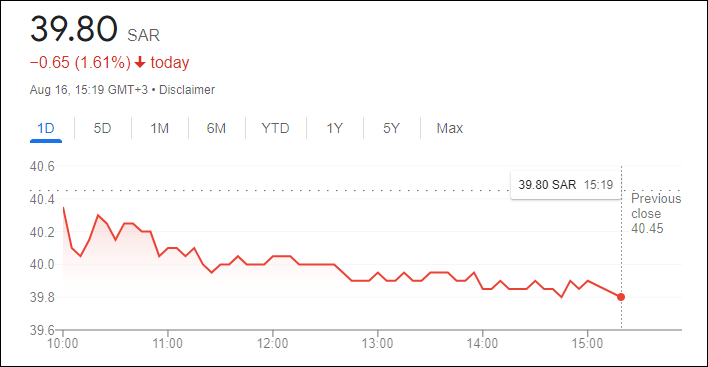Open the Max range tab
Screen dimensions: 708x367
[x=450, y=129]
